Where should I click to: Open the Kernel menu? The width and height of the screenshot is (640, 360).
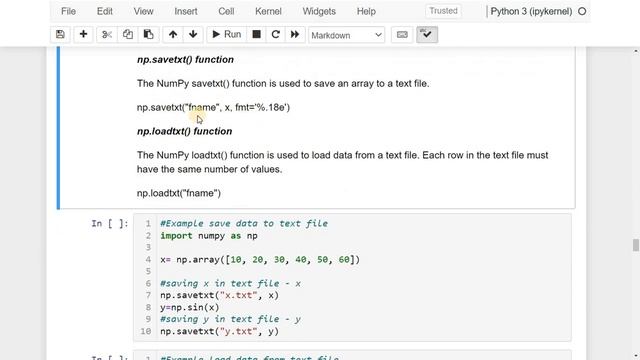(268, 11)
